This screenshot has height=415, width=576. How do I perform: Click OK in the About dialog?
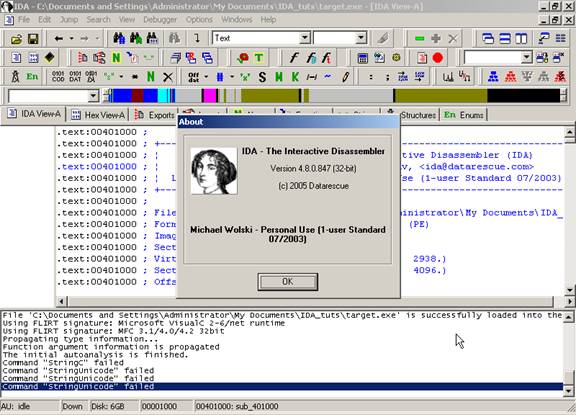click(288, 282)
